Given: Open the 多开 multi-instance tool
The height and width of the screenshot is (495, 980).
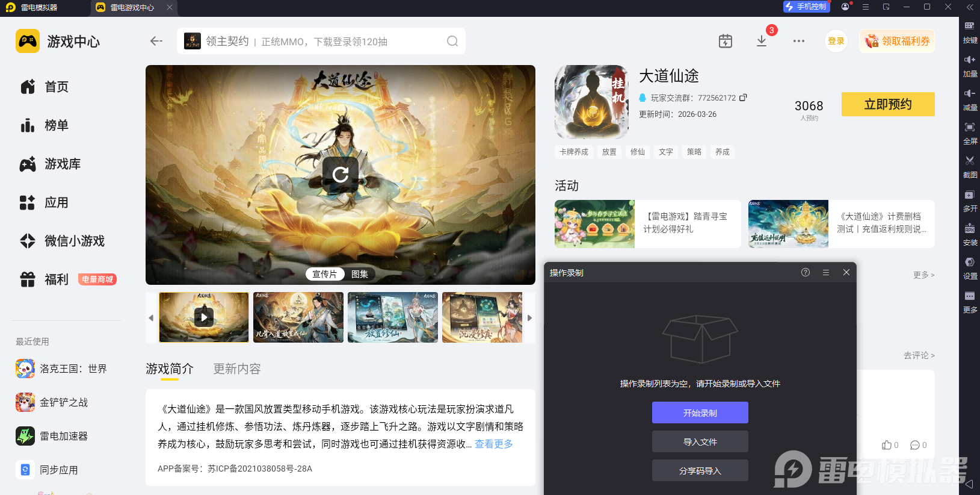Looking at the screenshot, I should [x=970, y=201].
